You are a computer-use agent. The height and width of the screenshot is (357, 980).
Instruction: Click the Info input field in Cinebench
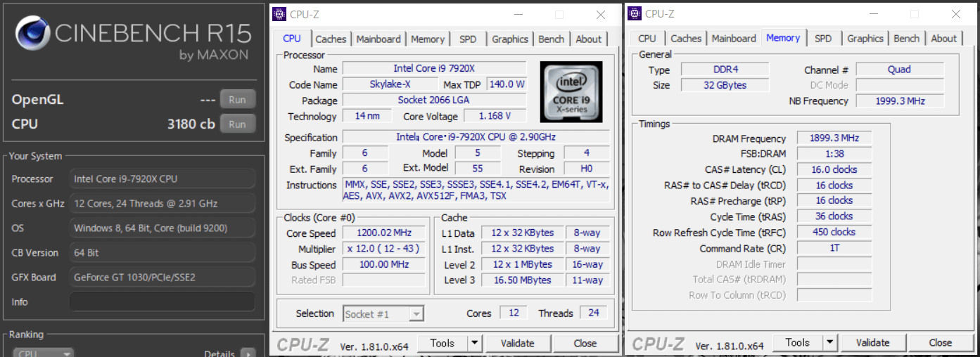162,301
